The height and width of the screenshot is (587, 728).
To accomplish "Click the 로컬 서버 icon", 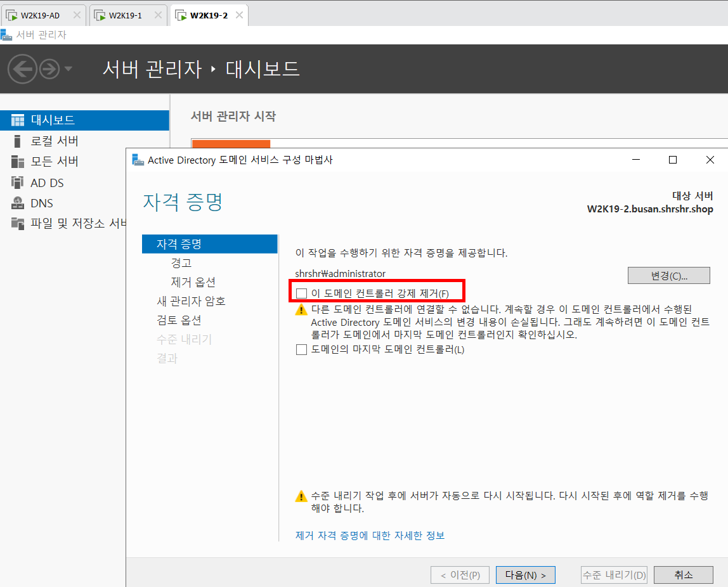I will pos(18,141).
